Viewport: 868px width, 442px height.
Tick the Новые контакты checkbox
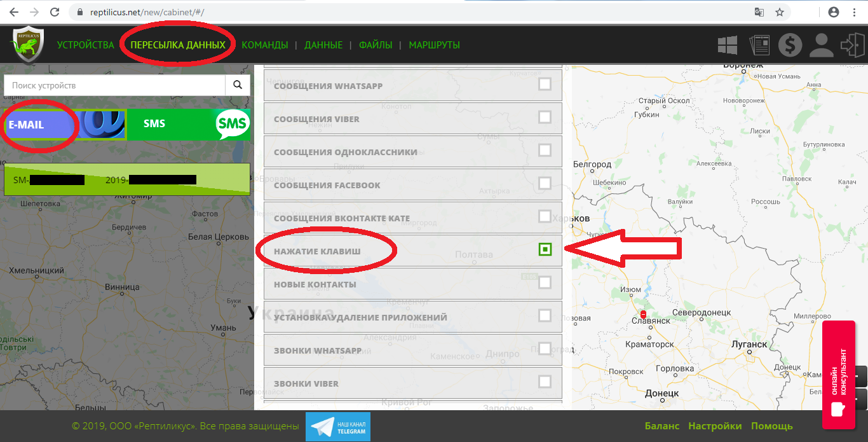[x=545, y=282]
